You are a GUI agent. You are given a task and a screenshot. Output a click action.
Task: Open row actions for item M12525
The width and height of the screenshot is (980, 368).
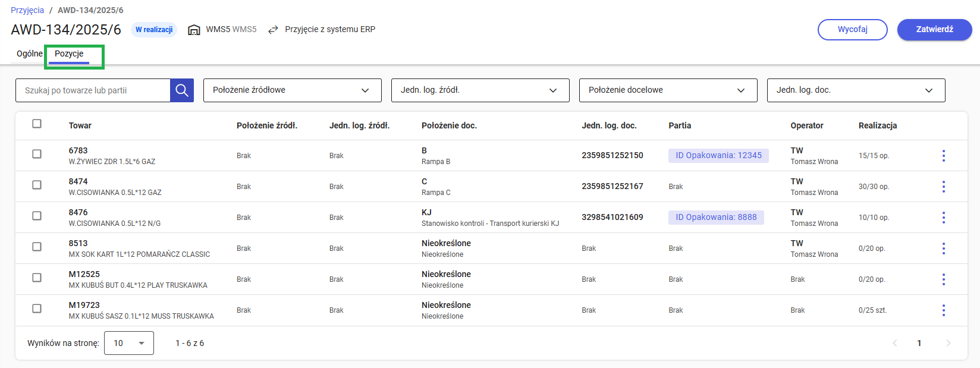click(943, 279)
